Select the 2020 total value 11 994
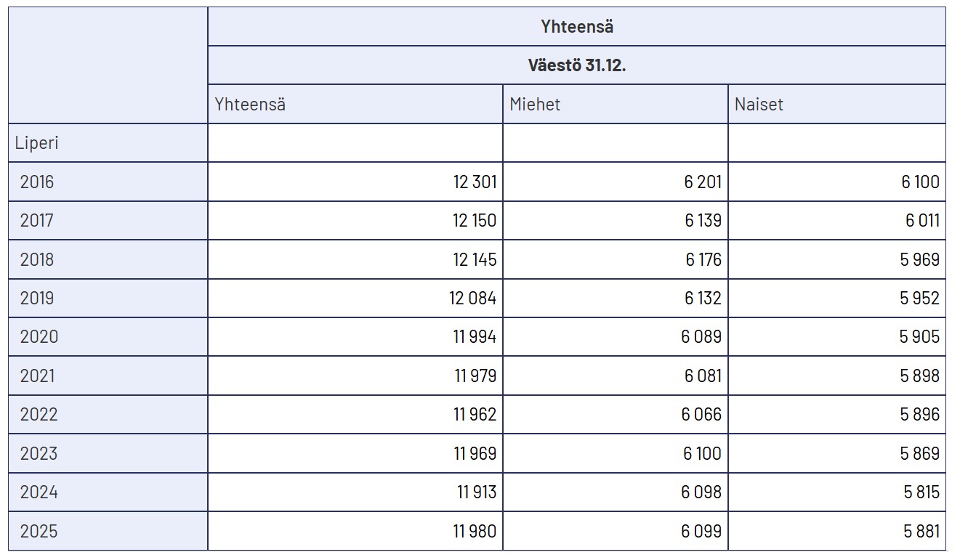960x560 pixels. pos(475,337)
